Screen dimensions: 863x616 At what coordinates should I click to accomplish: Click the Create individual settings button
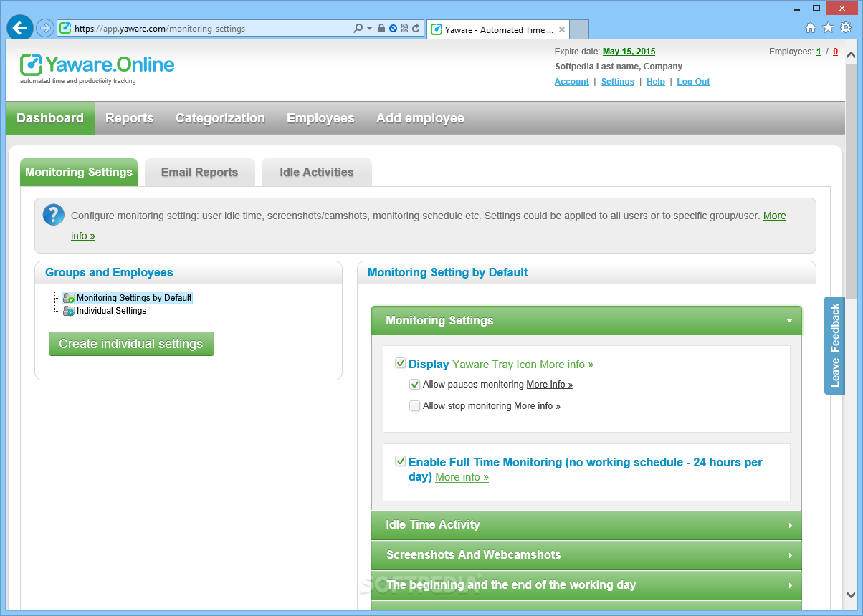131,344
